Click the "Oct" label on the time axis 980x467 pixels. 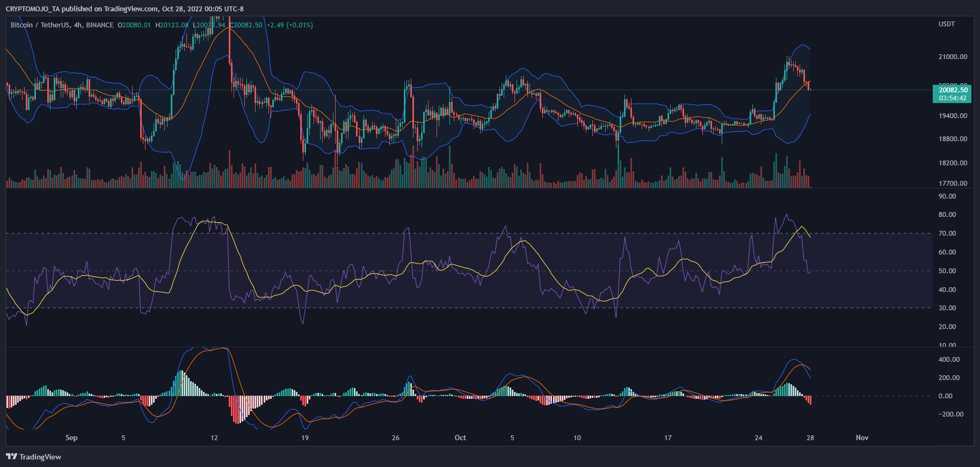tap(460, 438)
